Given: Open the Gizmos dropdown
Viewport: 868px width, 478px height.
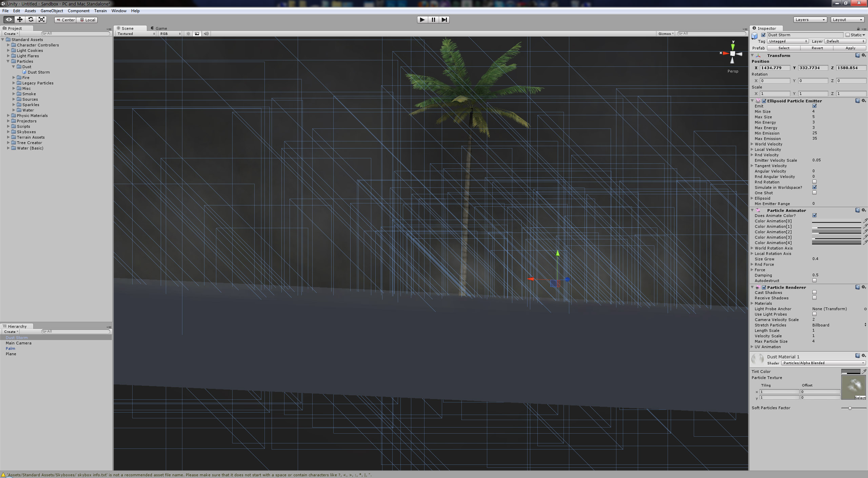Looking at the screenshot, I should point(666,34).
